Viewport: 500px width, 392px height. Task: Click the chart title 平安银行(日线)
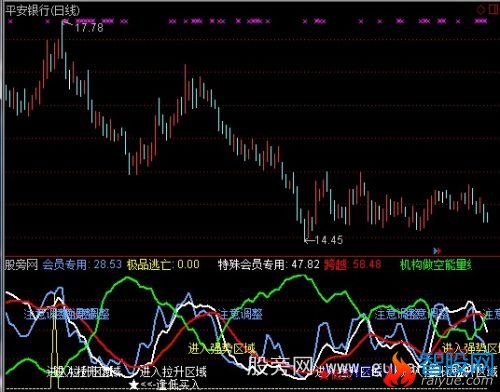[x=43, y=11]
